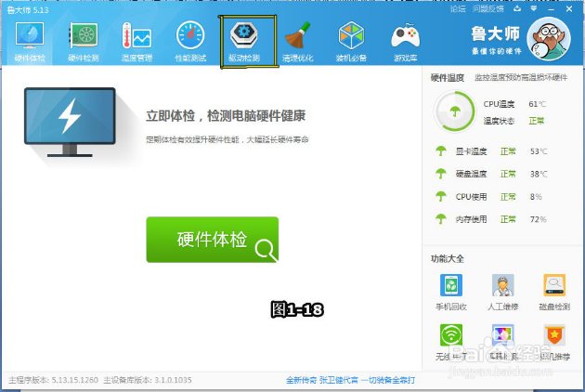Screen dimensions: 585x392
Task: Open the orange star badge icon
Action: [x=554, y=335]
